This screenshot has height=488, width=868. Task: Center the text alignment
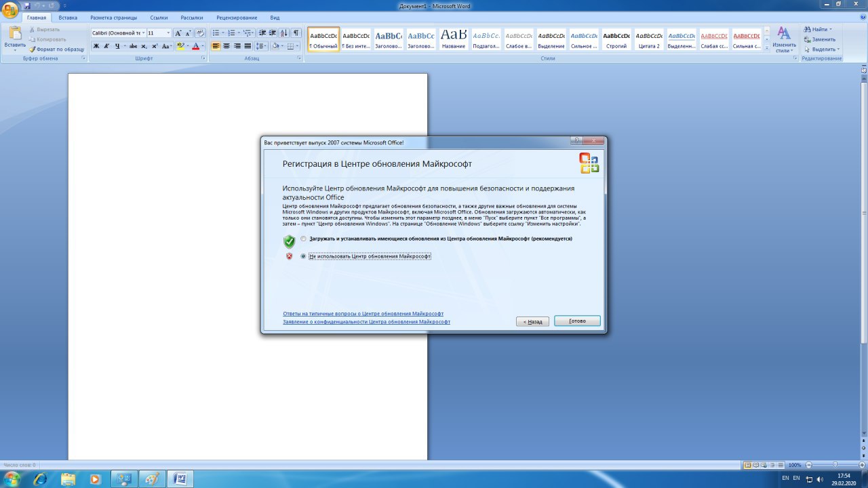click(226, 46)
